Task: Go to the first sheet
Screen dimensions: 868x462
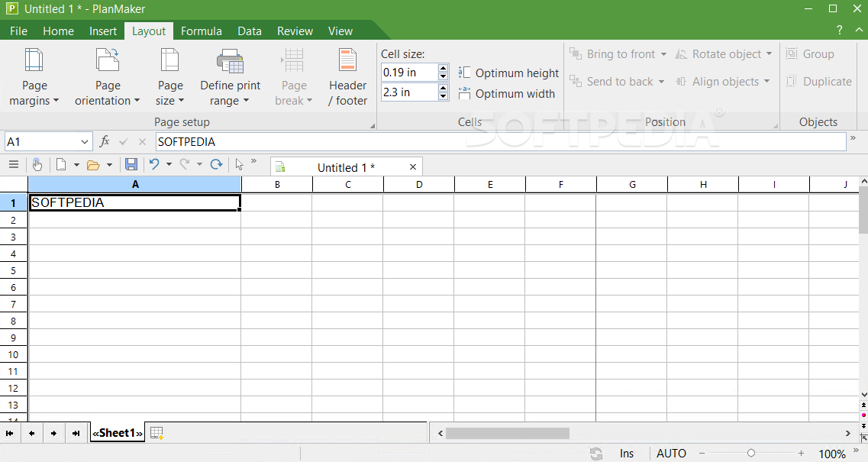Action: pyautogui.click(x=9, y=433)
